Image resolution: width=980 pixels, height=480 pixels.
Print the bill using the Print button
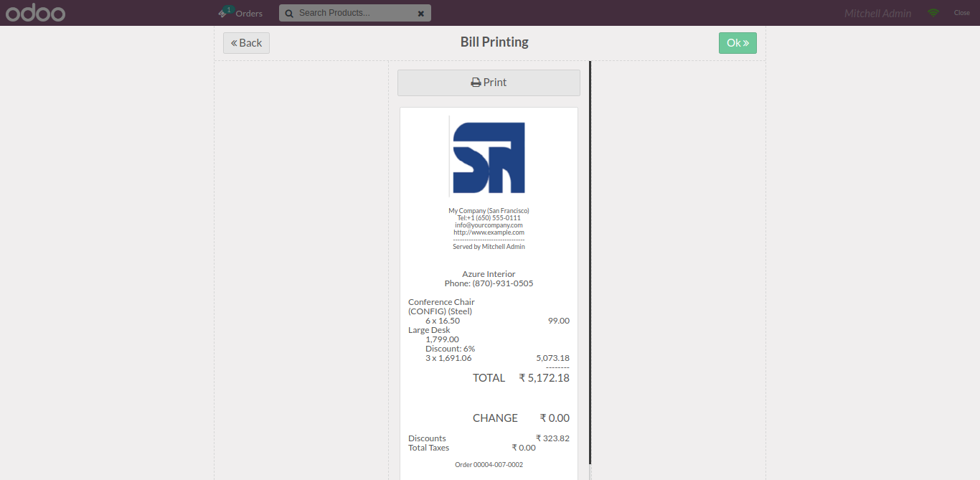pos(489,83)
